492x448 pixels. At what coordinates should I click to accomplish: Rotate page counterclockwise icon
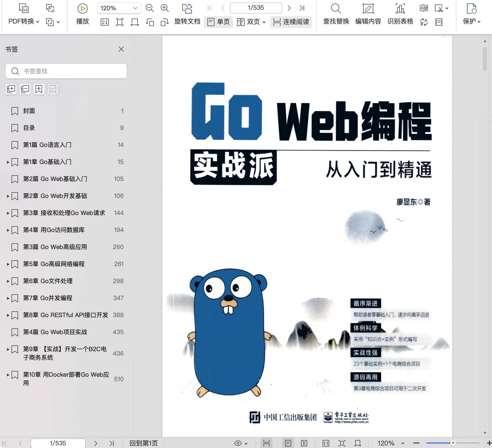pos(150,22)
